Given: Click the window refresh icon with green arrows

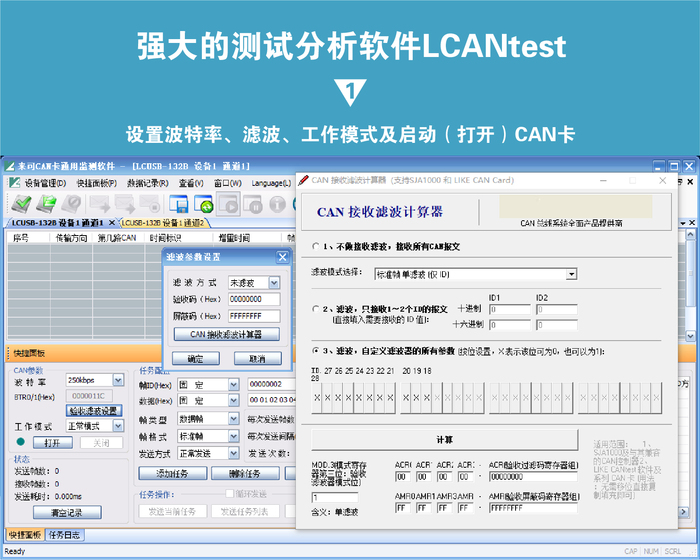Looking at the screenshot, I should pos(204,205).
